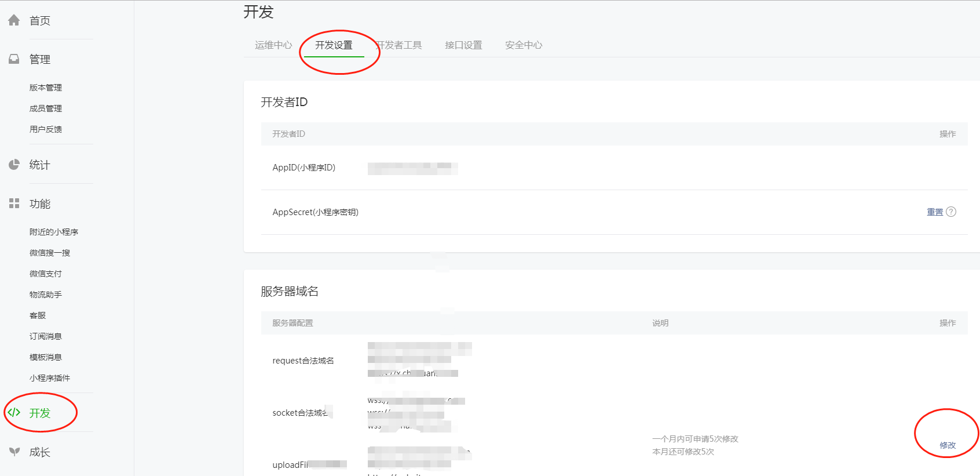Open the 安全中心 tab

pos(524,45)
